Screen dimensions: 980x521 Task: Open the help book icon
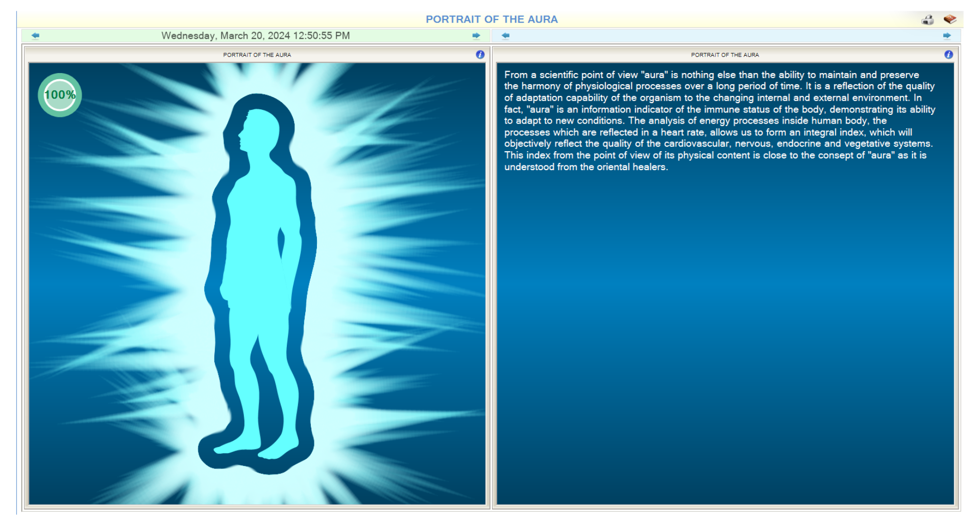coord(949,19)
